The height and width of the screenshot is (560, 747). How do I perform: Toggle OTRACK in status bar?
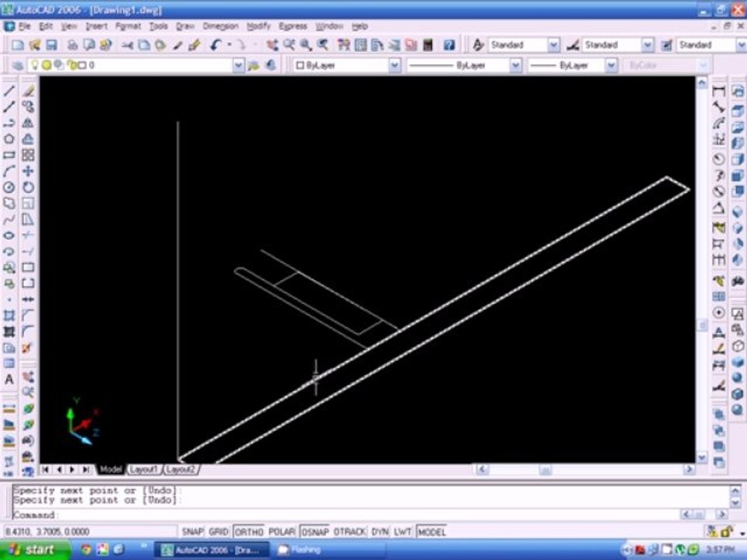[x=349, y=531]
